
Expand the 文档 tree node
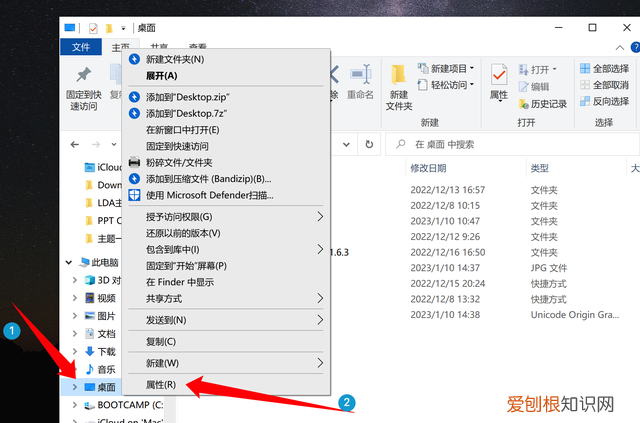tap(75, 334)
